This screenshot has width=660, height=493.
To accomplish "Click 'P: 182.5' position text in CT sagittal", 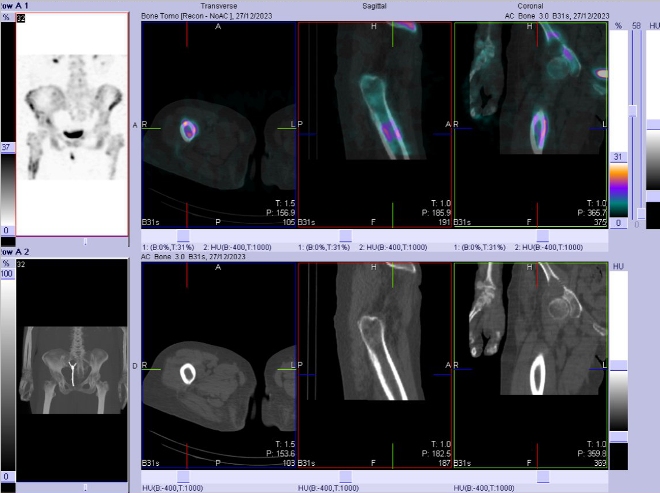I will 436,454.
